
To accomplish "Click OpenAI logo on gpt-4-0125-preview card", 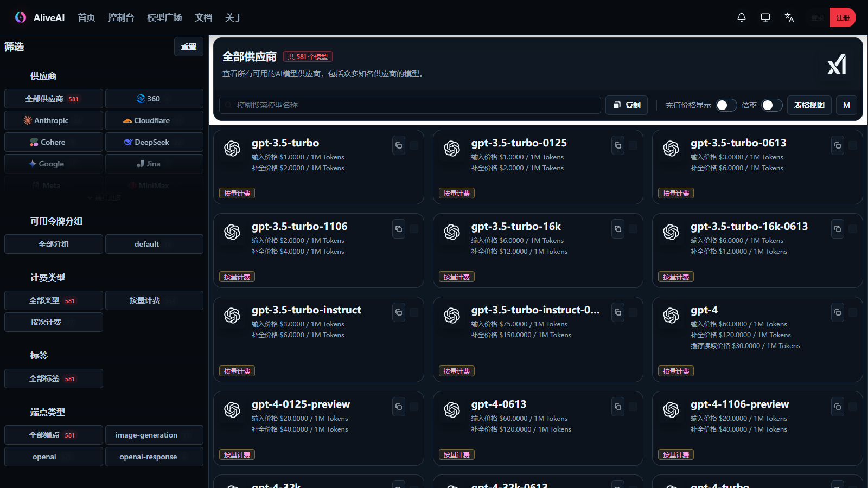I will 232,410.
